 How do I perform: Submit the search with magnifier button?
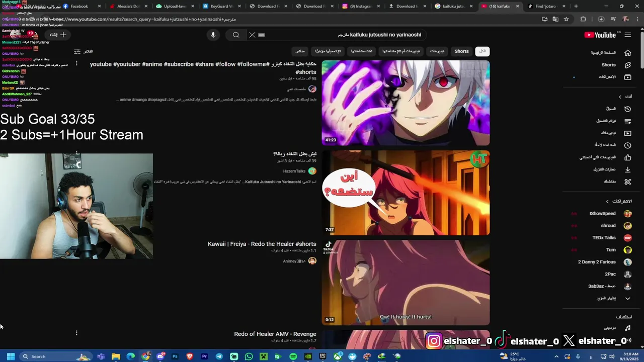tap(236, 35)
